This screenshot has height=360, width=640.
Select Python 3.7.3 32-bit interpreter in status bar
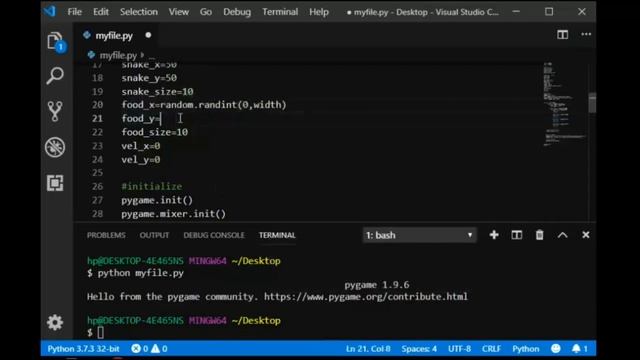click(83, 349)
